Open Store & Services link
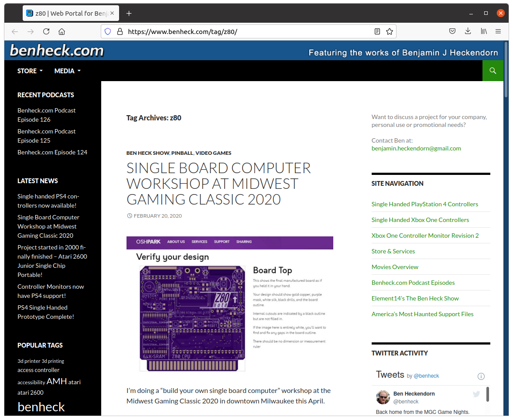The image size is (513, 420). coord(393,251)
